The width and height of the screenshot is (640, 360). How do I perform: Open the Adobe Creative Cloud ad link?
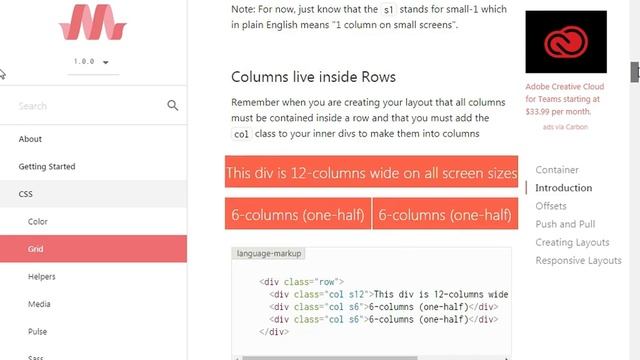(x=564, y=99)
